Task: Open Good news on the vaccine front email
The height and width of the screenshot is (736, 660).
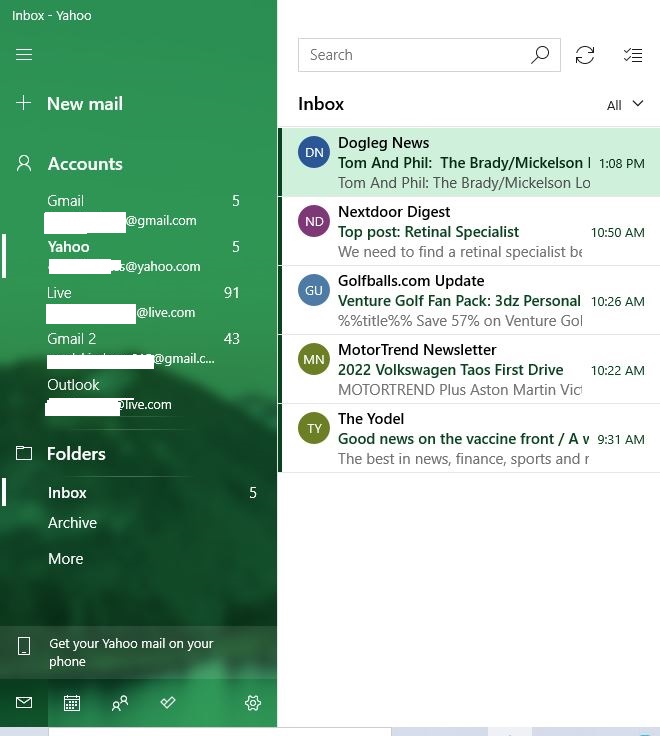Action: [463, 439]
